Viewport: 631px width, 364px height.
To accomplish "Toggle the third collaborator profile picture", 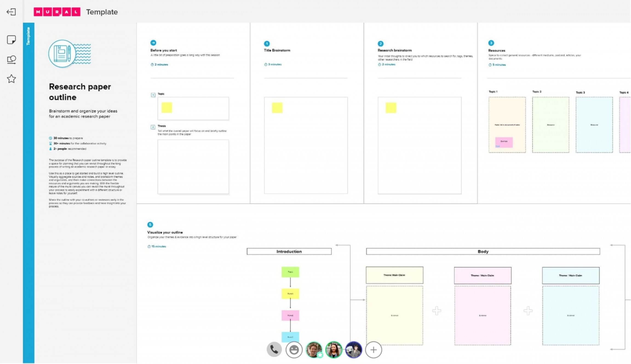I will [x=353, y=350].
